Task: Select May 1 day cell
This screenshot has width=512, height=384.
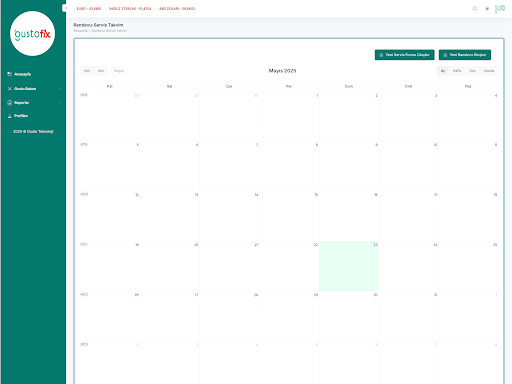Action: (289, 117)
